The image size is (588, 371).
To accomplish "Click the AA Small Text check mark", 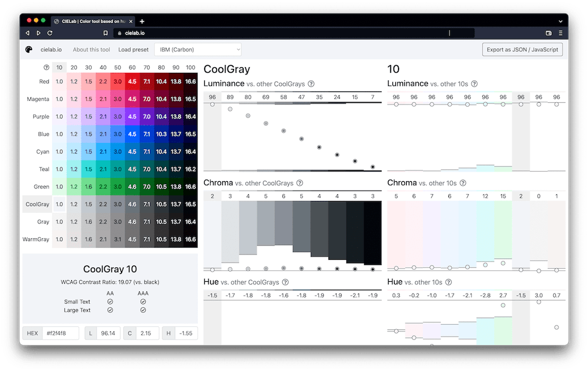I will click(110, 302).
